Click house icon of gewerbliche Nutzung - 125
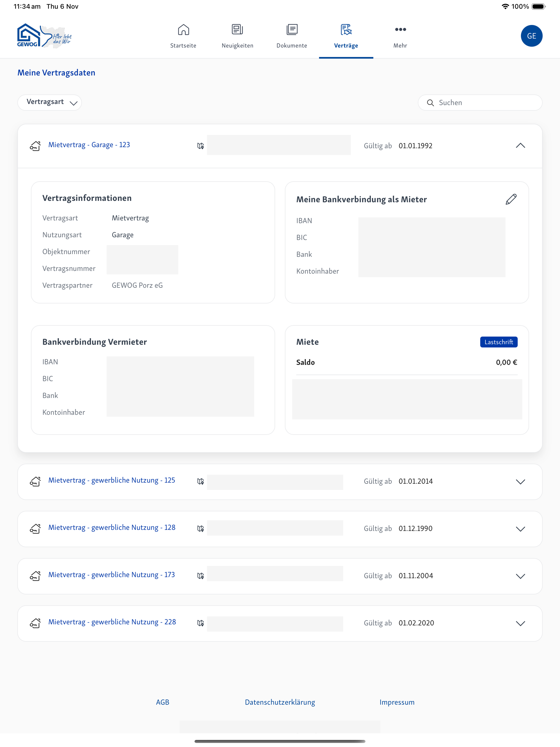This screenshot has width=560, height=747. pyautogui.click(x=36, y=482)
